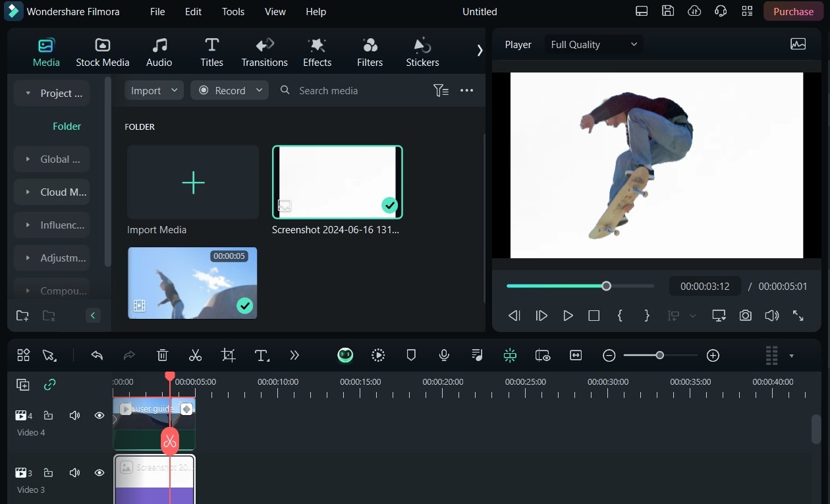Show more timeline tools with the double chevron
The height and width of the screenshot is (504, 830).
click(294, 355)
